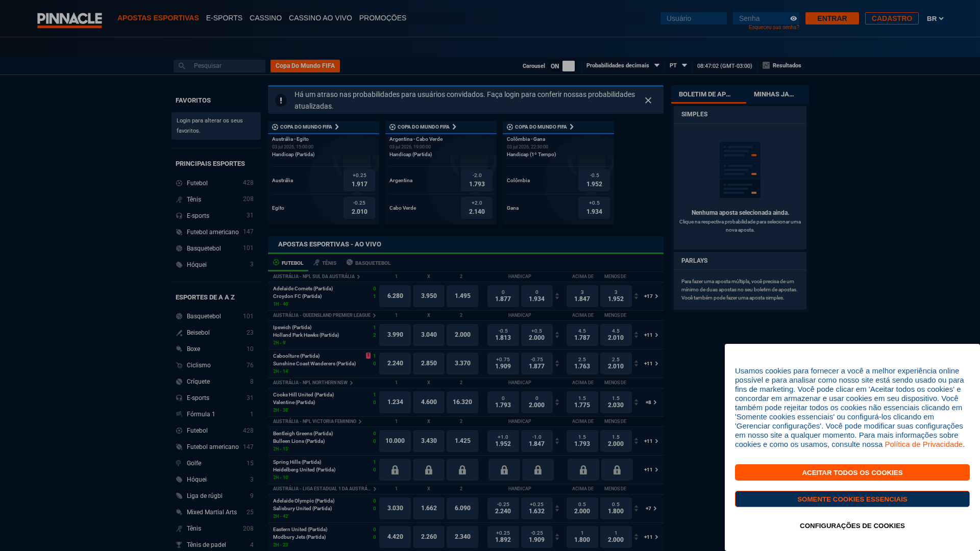Screen dimensions: 980x551
Task: Click the Beisebol icon in A-Z list
Action: click(179, 333)
